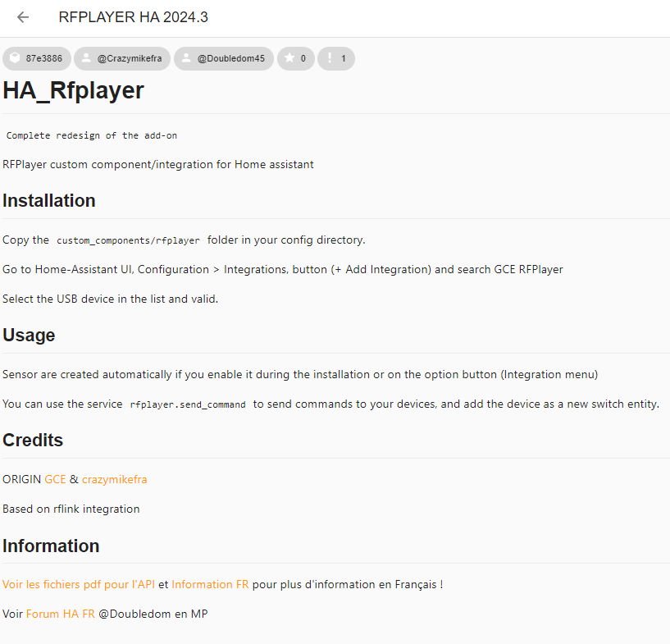Screen dimensions: 670x644
Task: Click the 'custom_components/rfplayer' code text
Action: [x=128, y=240]
